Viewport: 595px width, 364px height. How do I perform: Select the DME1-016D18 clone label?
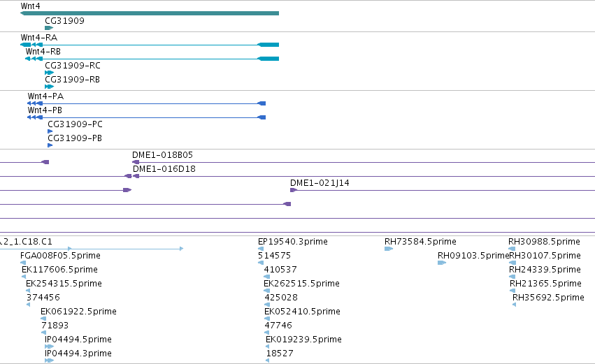[164, 169]
